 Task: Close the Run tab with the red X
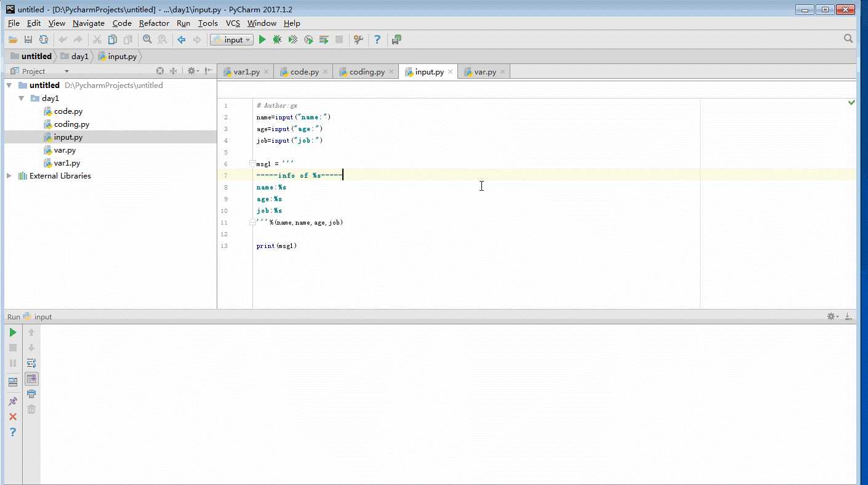(x=13, y=417)
